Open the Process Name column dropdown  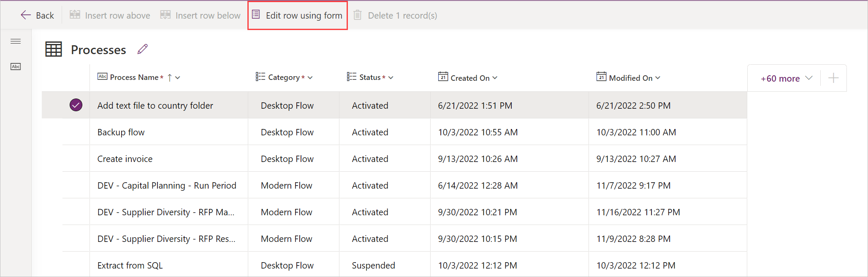pyautogui.click(x=178, y=78)
